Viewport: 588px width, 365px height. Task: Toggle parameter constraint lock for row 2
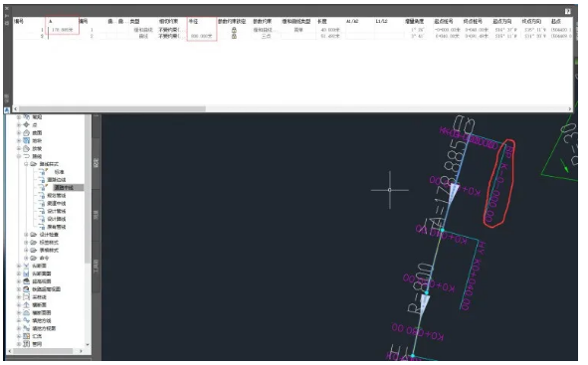[234, 36]
